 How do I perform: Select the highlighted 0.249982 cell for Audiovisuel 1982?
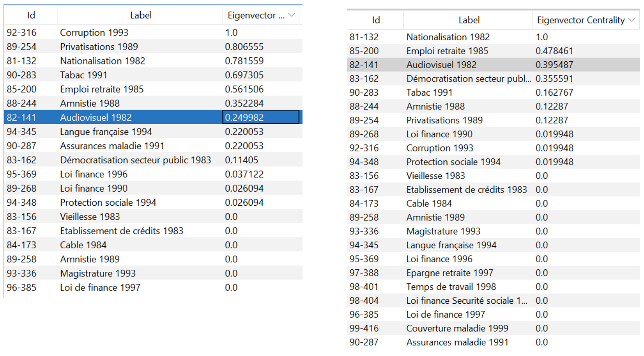(260, 117)
